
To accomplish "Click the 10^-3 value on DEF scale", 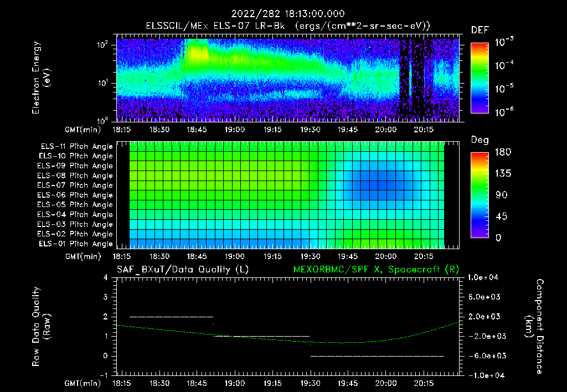I will pos(504,42).
